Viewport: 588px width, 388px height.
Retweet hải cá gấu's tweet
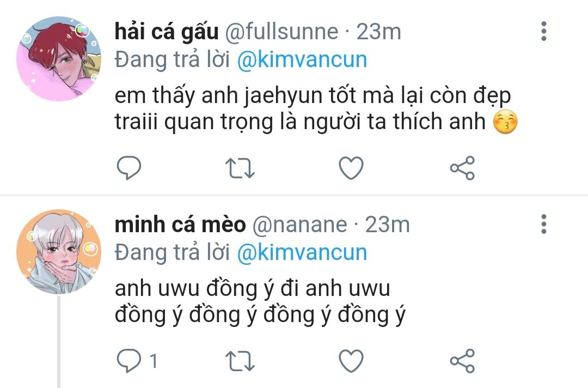pyautogui.click(x=240, y=168)
